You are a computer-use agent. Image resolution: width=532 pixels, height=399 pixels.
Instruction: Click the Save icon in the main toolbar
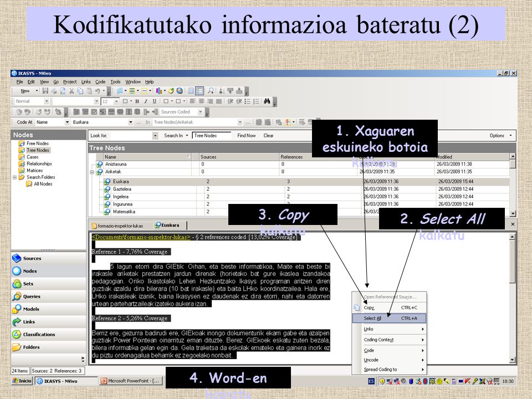click(45, 91)
